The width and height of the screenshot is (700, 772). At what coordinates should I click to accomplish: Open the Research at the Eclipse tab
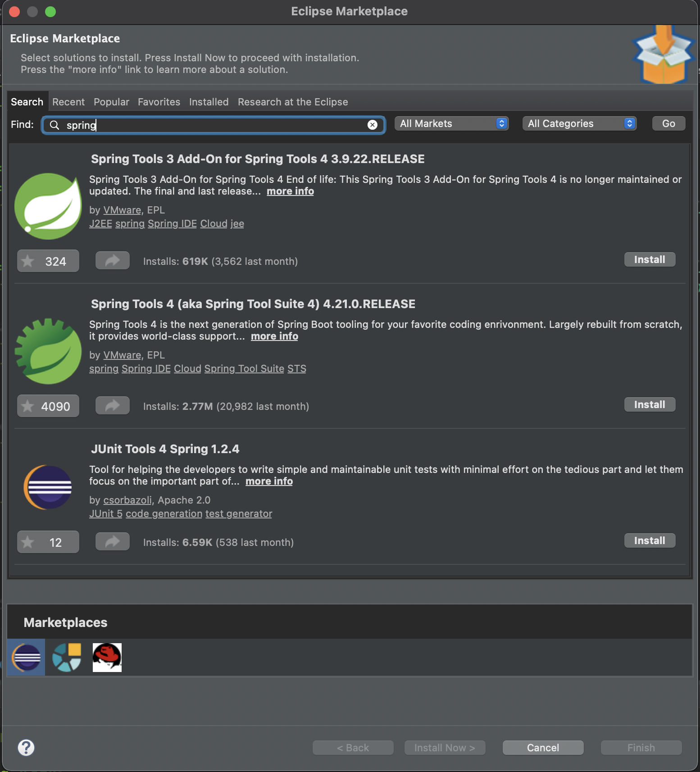293,102
